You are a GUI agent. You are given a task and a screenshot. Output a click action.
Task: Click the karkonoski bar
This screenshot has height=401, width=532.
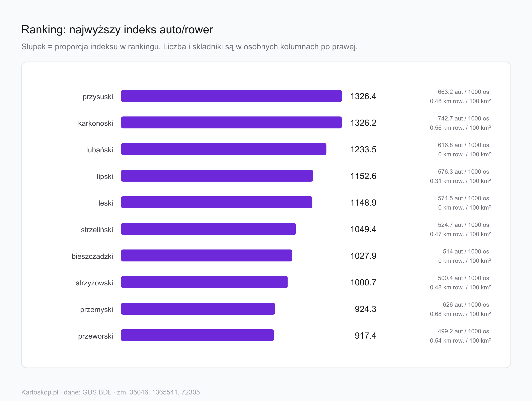[231, 122]
